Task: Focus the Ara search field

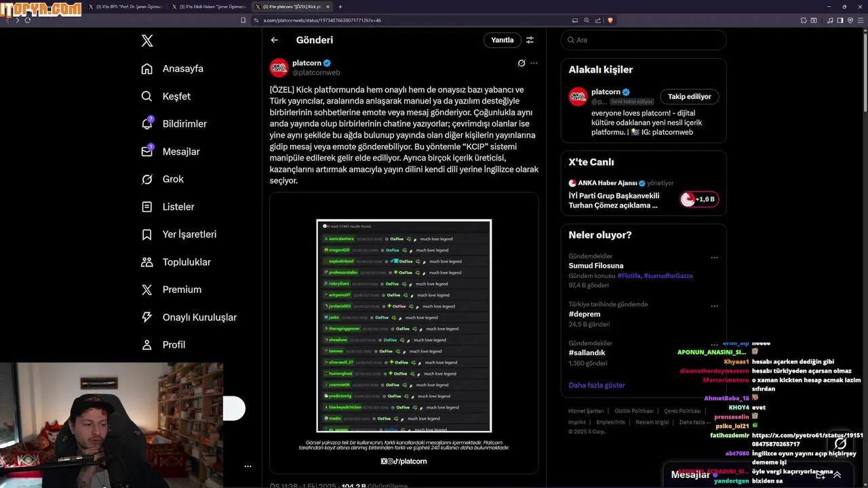Action: (x=644, y=40)
